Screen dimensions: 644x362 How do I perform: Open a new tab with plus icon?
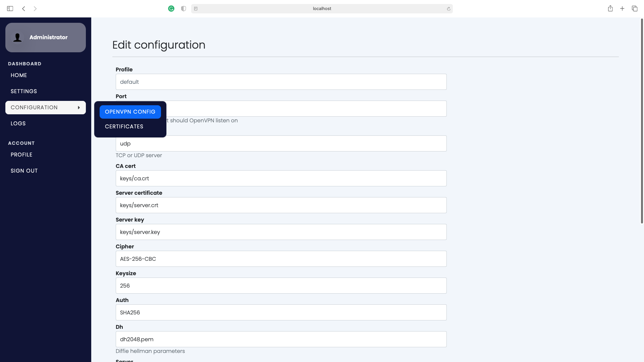coord(622,9)
